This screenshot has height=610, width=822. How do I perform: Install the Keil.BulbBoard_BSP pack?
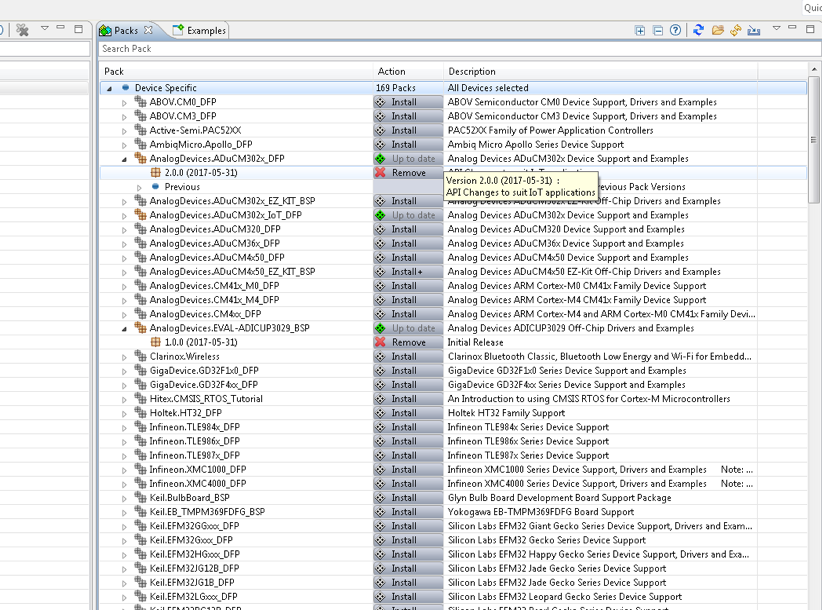(408, 498)
